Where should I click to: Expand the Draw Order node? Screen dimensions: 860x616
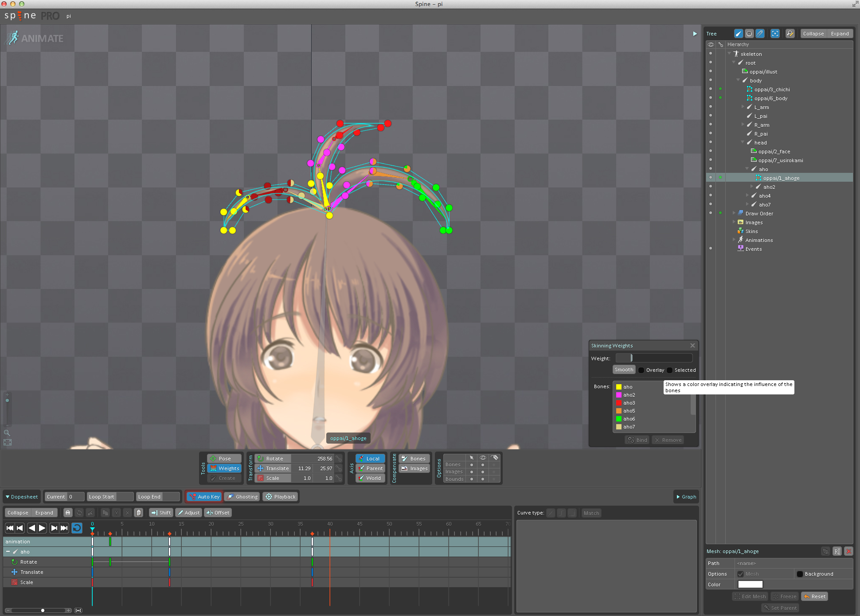click(x=734, y=213)
